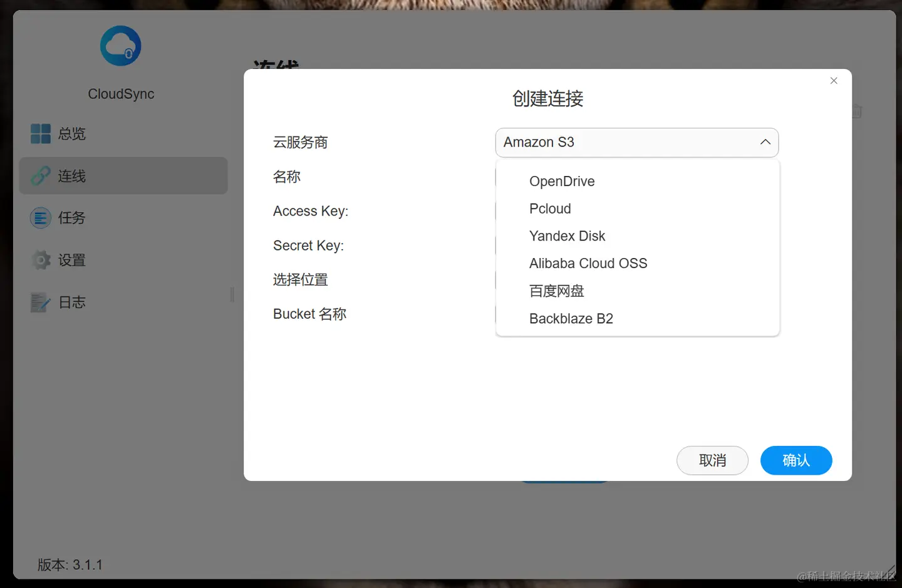Select the 连线 chain link icon

coord(41,175)
